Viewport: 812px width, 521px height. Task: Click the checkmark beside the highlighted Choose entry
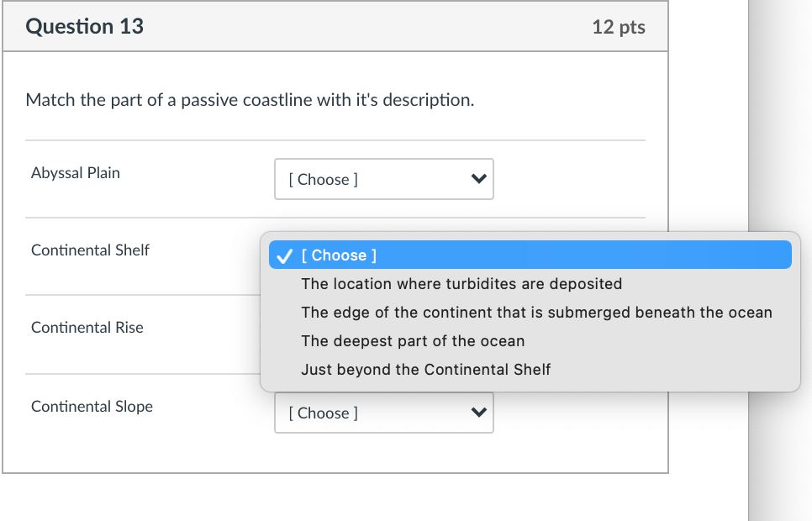click(283, 255)
